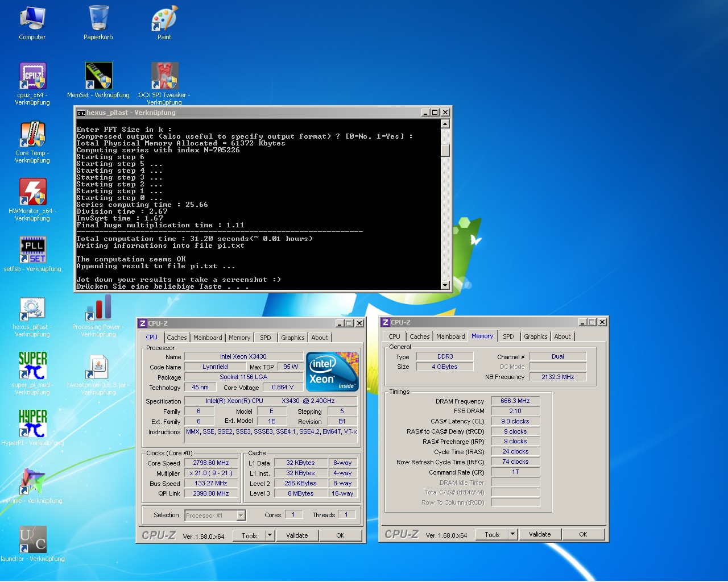Click console scrollbar up arrow
Screen dimensions: 728x582
[445, 123]
